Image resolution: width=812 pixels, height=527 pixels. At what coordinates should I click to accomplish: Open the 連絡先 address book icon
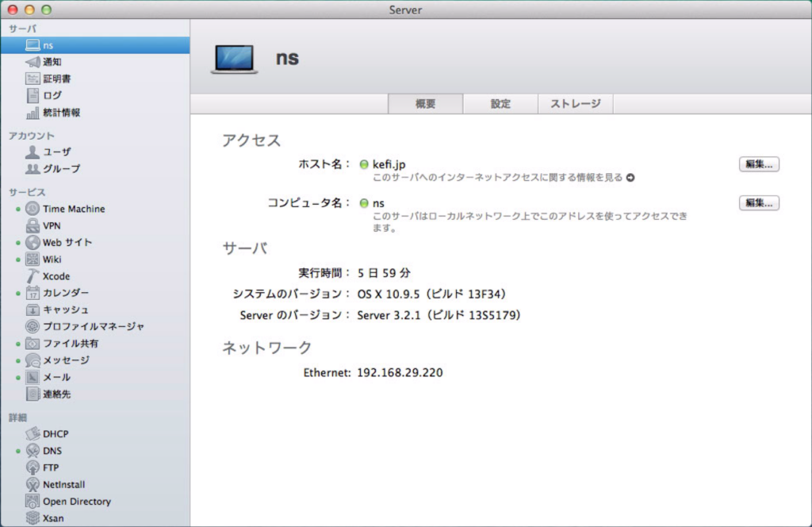pyautogui.click(x=32, y=394)
